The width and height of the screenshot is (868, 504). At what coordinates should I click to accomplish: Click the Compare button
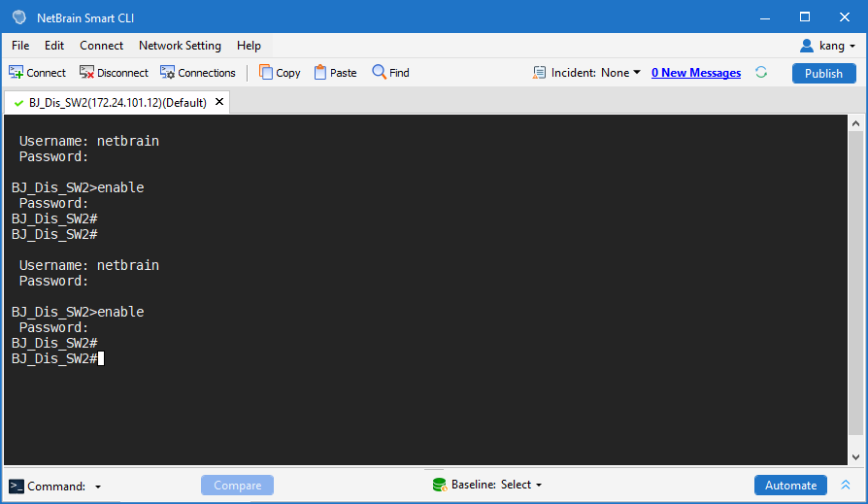tap(237, 486)
